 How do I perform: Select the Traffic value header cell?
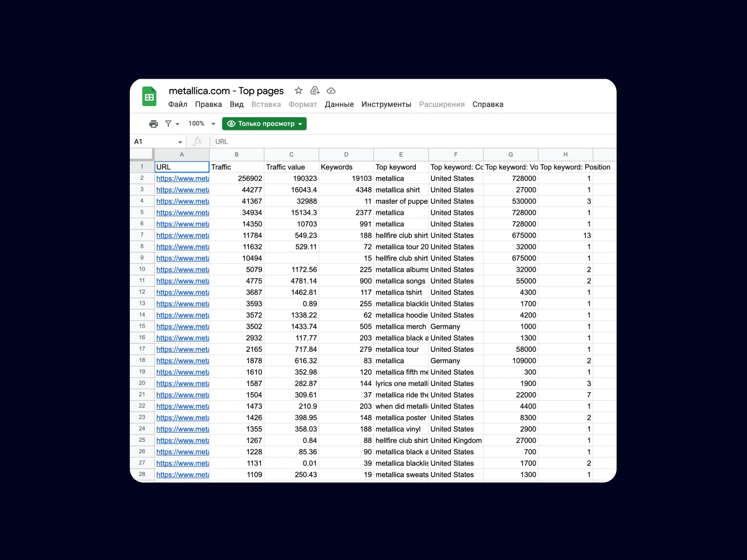coord(291,167)
